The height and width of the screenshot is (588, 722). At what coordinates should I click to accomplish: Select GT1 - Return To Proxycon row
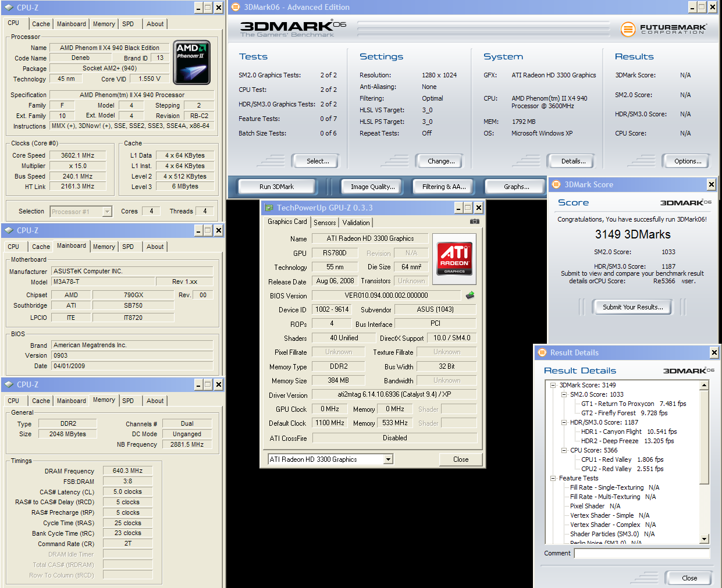[634, 404]
